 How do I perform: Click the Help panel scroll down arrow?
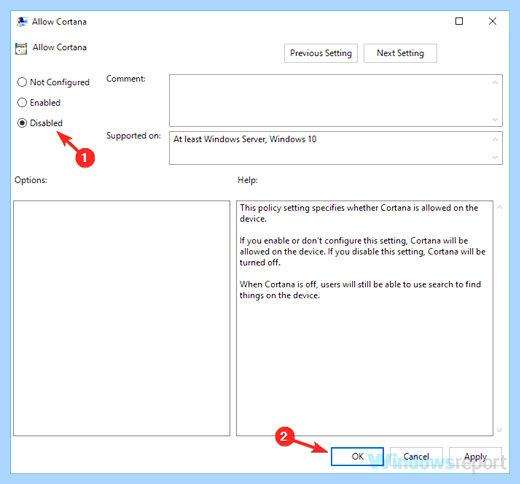[499, 430]
